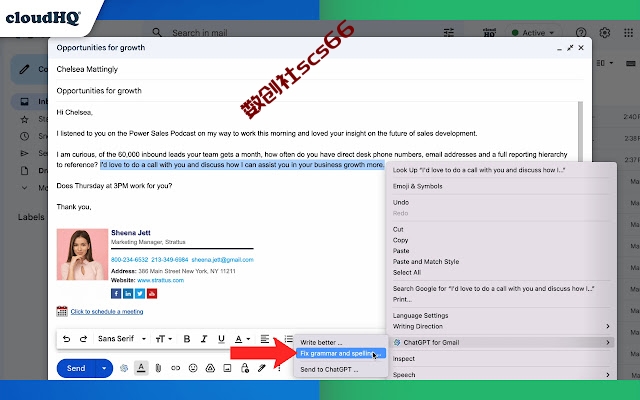Insert files using Drive icon

[x=210, y=368]
